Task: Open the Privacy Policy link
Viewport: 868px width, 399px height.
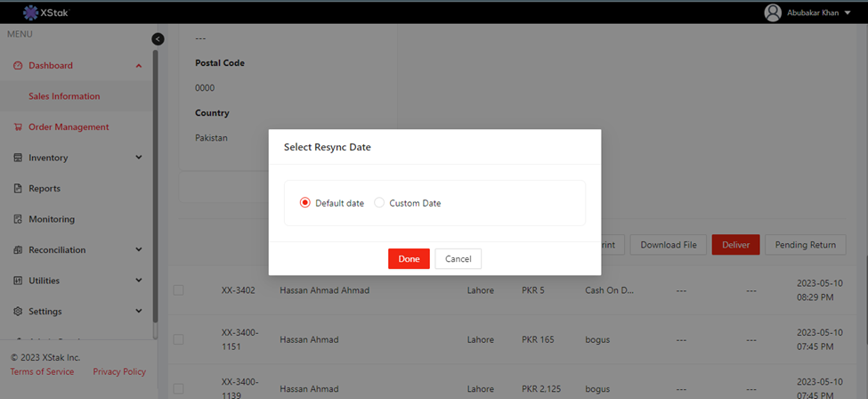Action: tap(119, 371)
